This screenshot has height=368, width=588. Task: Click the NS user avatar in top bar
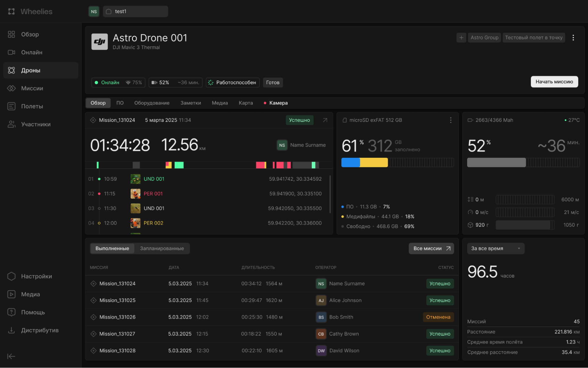tap(94, 11)
